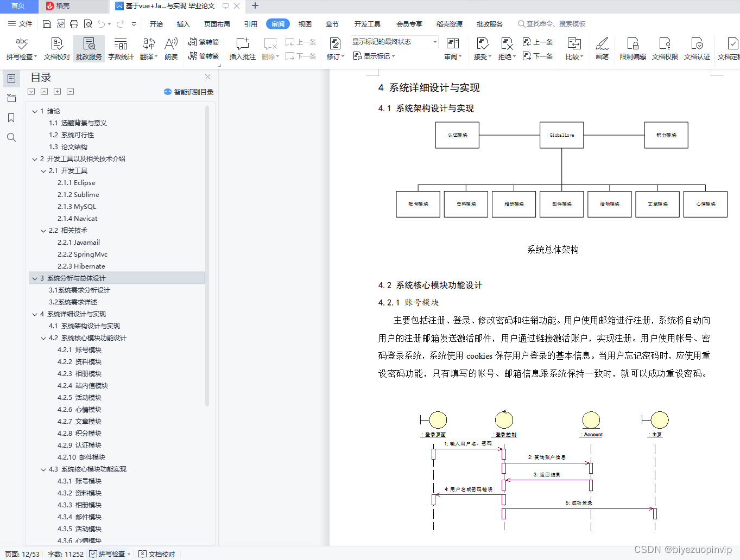Switch to the 插入 ribbon tab
Screen dimensions: 740x560
184,24
